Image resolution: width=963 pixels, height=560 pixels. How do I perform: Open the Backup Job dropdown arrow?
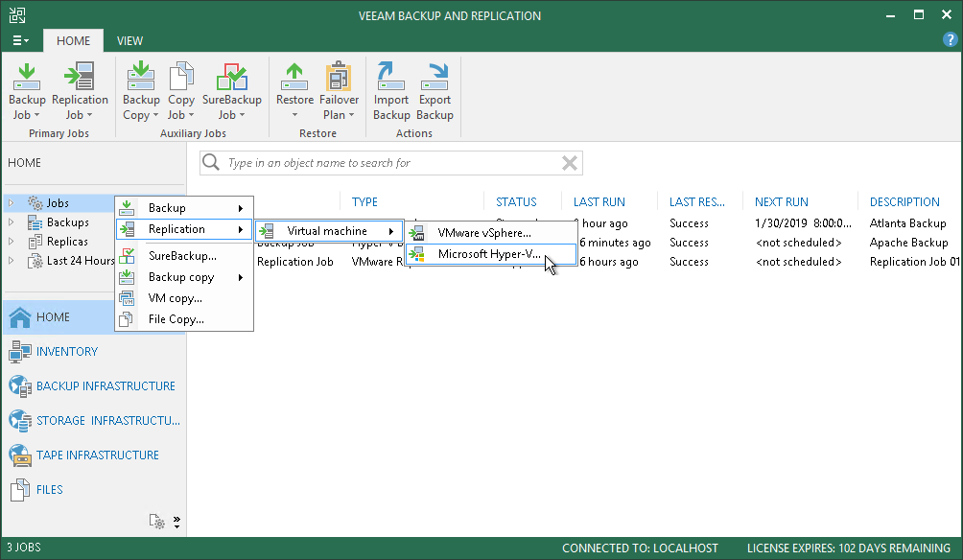pyautogui.click(x=36, y=115)
